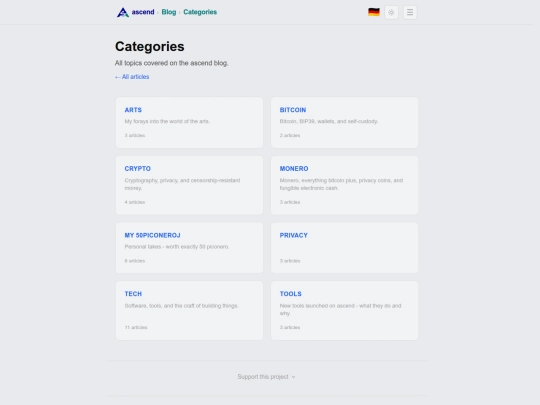Open the ARTS category
Image resolution: width=540 pixels, height=405 pixels.
(x=189, y=123)
